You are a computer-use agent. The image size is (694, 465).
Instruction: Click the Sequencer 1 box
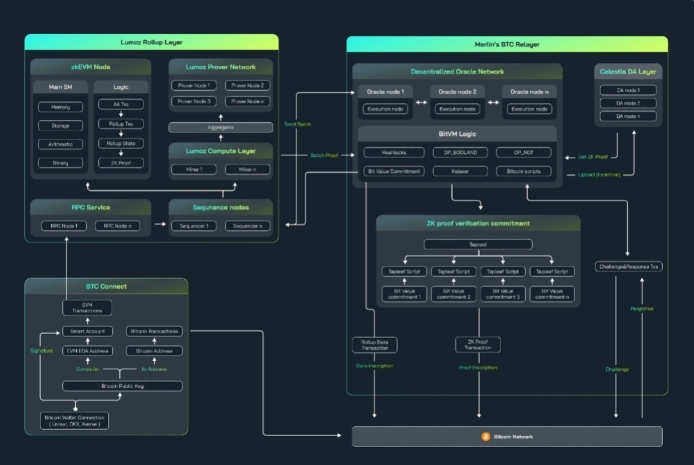pos(194,226)
